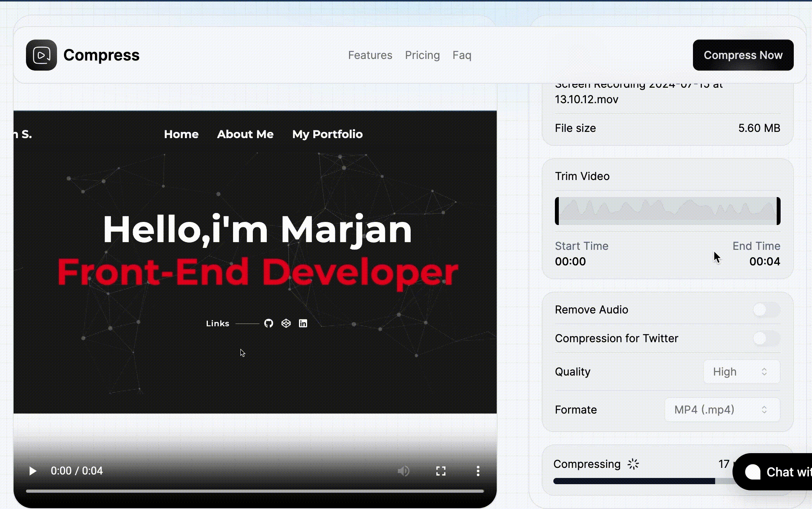Click the Compress logo icon

pyautogui.click(x=41, y=55)
